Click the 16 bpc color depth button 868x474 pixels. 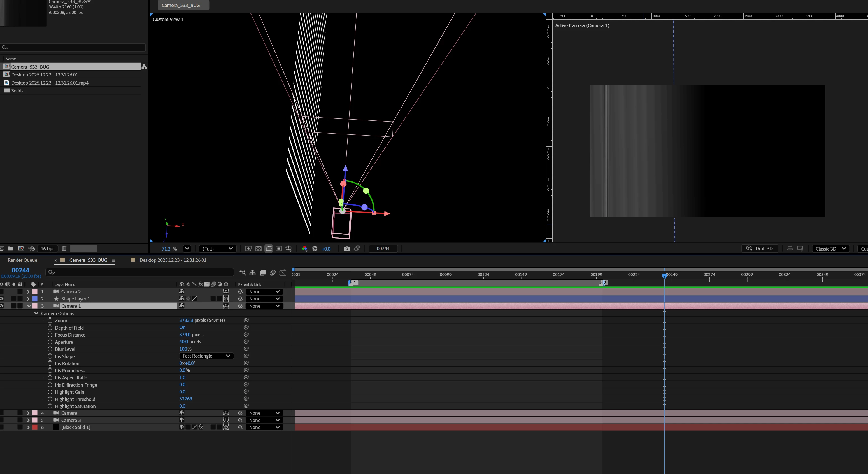pyautogui.click(x=48, y=249)
